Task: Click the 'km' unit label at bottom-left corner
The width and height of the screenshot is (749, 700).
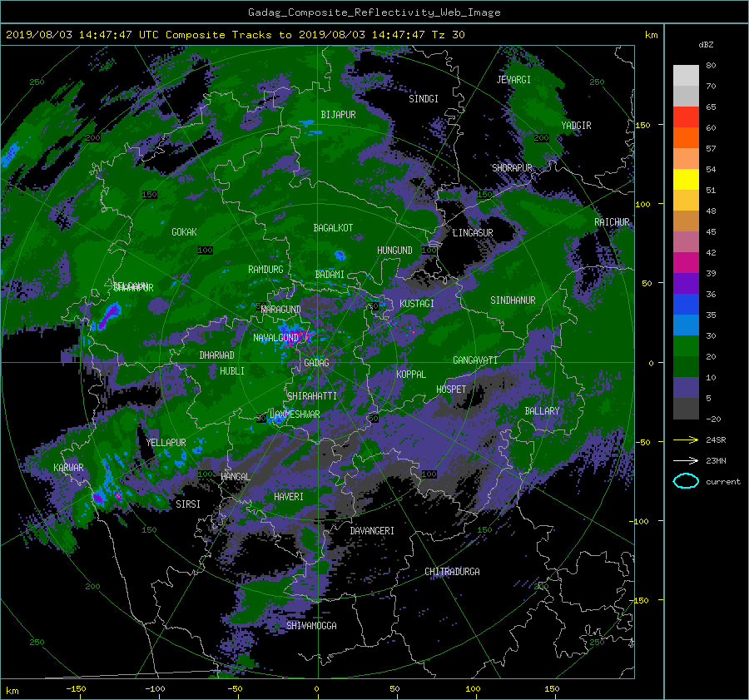Action: point(12,691)
